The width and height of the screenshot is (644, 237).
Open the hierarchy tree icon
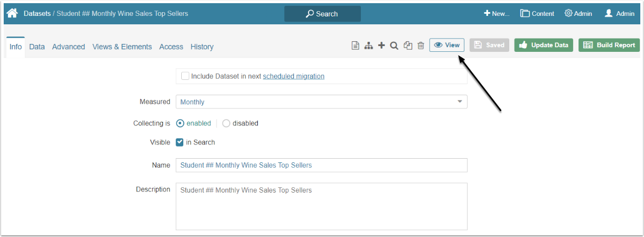[x=369, y=45]
